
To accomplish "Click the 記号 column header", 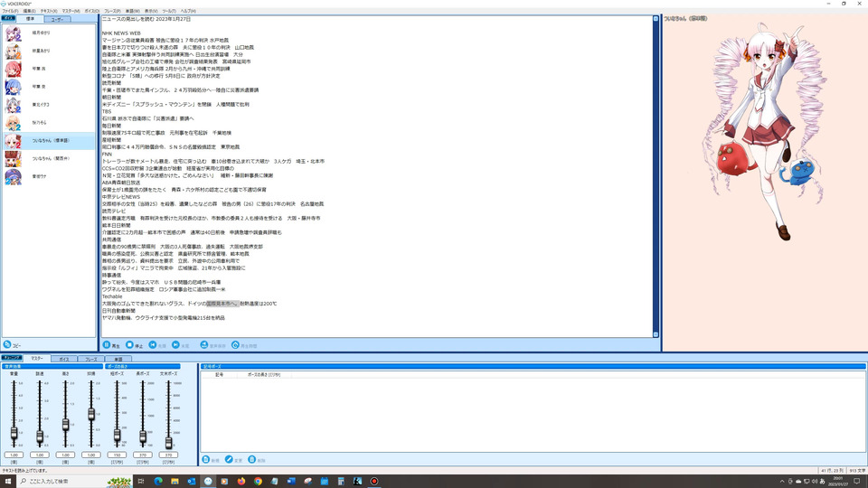I will 219,374.
